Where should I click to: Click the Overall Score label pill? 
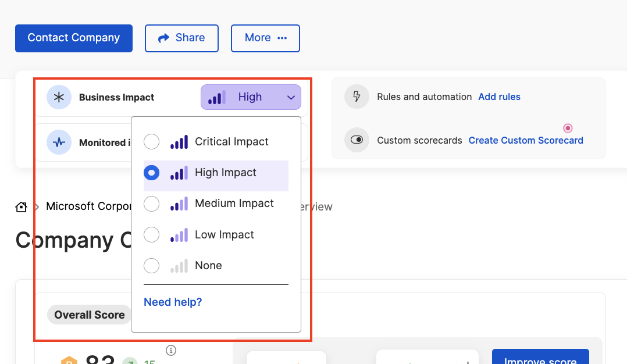click(89, 315)
